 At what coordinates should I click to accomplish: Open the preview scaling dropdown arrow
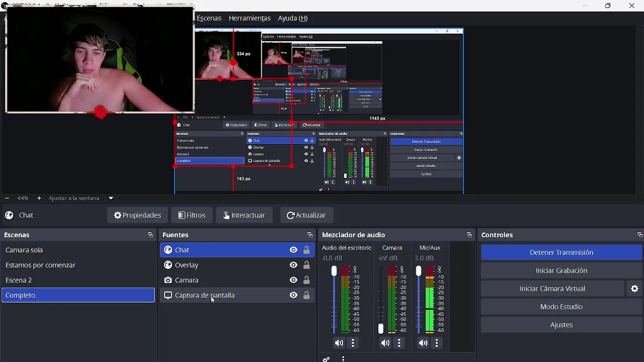pos(111,198)
